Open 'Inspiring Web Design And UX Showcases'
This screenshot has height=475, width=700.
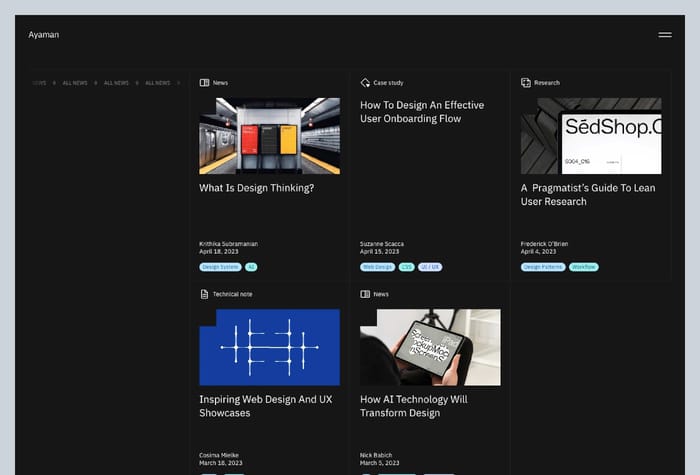(266, 406)
